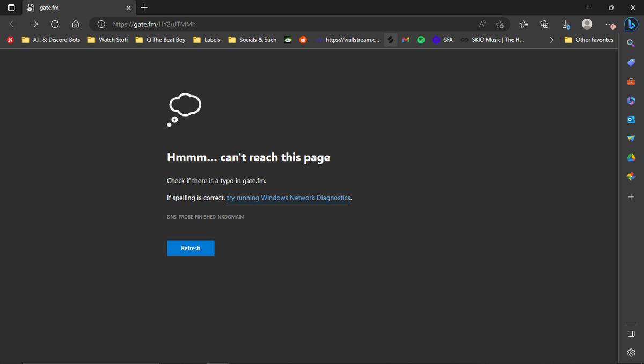
Task: Open a new tab with plus button
Action: pyautogui.click(x=144, y=8)
